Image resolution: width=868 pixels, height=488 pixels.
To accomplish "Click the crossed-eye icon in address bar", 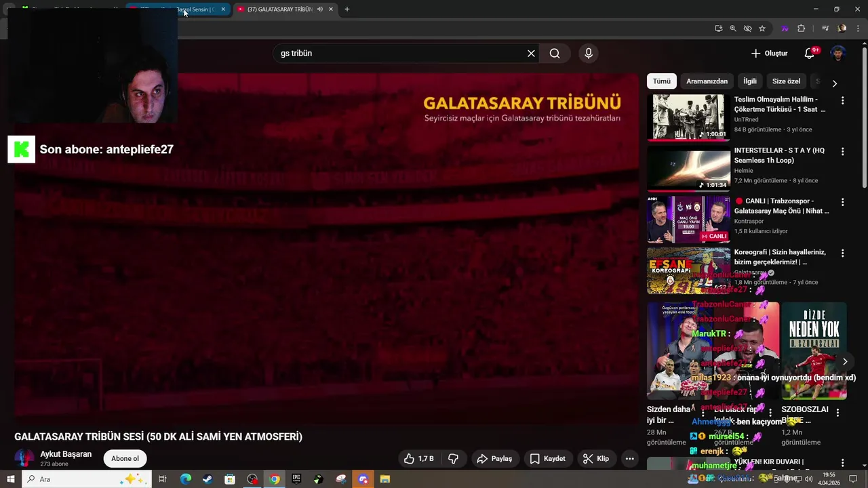I will 747,28.
